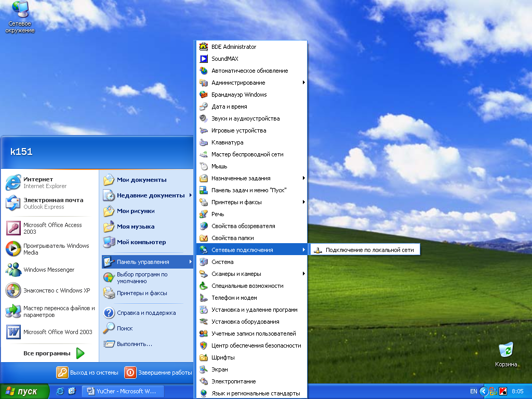
Task: Click Специальные возможности icon
Action: click(204, 286)
